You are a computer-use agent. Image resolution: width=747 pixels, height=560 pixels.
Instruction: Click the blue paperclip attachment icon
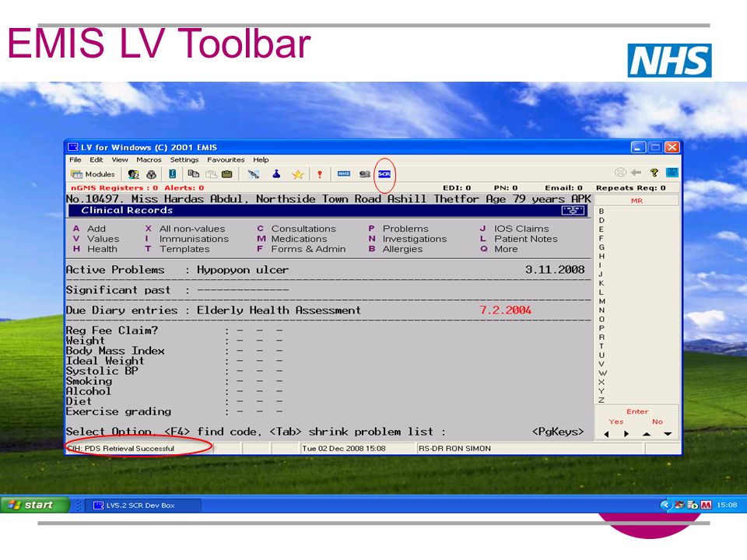point(172,174)
